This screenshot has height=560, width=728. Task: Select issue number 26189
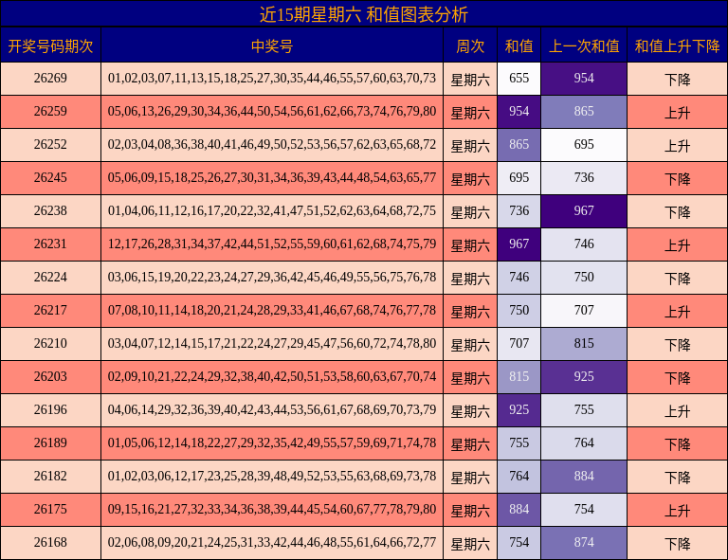[50, 443]
